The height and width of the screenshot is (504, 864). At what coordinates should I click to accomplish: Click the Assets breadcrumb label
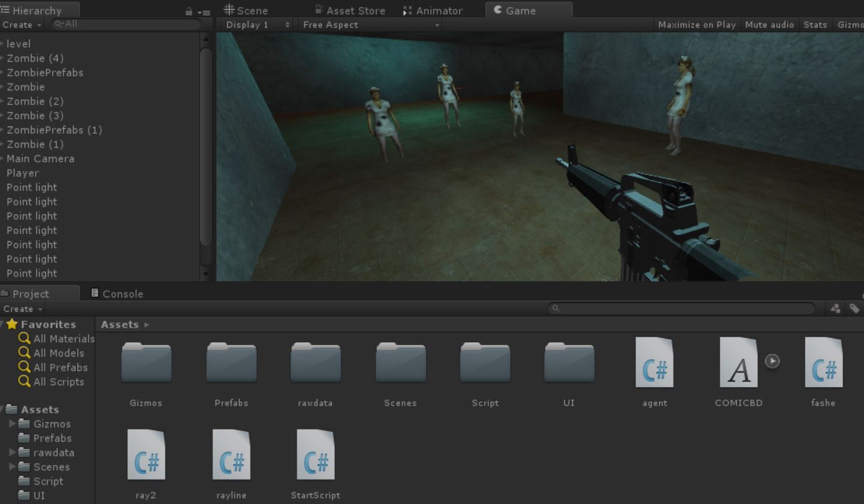point(120,324)
